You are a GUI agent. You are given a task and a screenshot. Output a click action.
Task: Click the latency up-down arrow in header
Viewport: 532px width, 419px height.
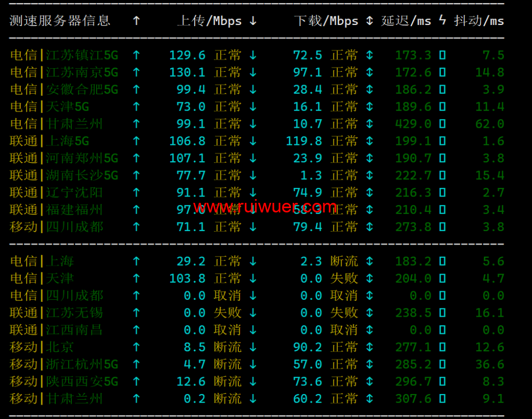tap(370, 21)
